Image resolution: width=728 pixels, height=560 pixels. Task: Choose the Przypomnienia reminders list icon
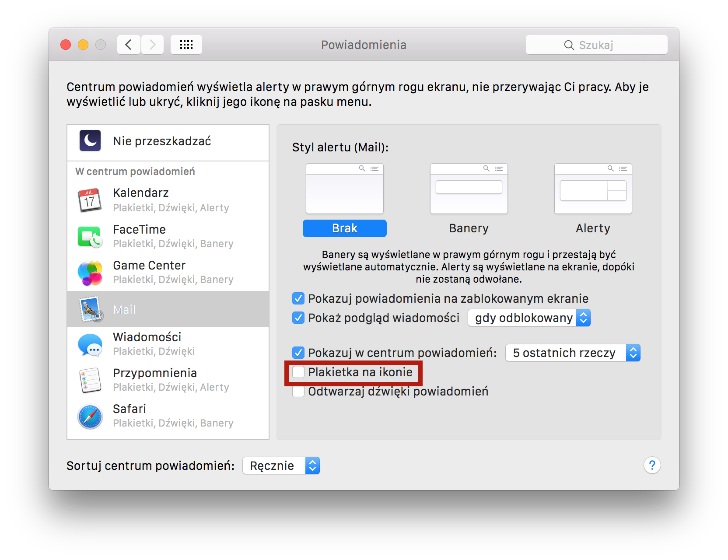pyautogui.click(x=90, y=380)
